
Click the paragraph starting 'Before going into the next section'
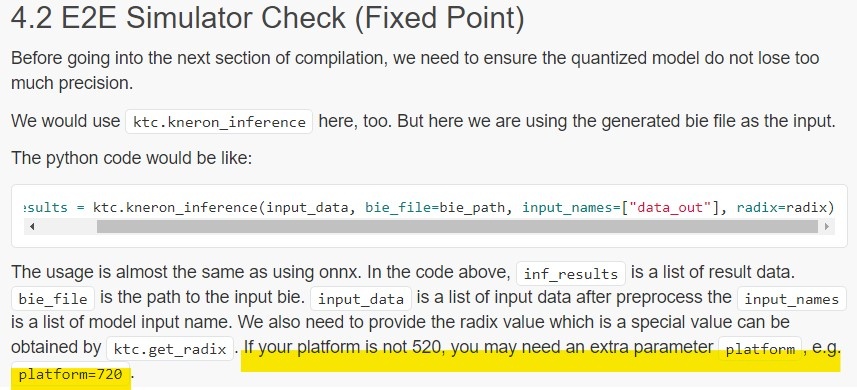pyautogui.click(x=415, y=70)
